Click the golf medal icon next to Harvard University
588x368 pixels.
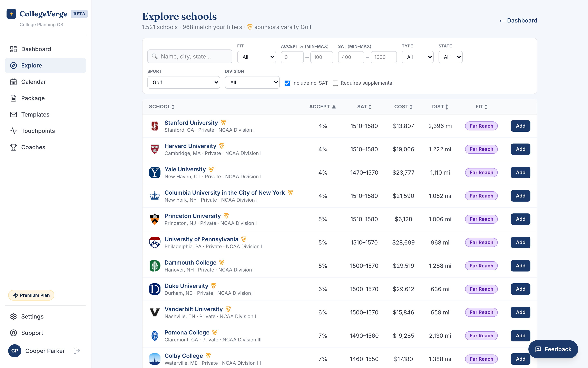(x=222, y=146)
